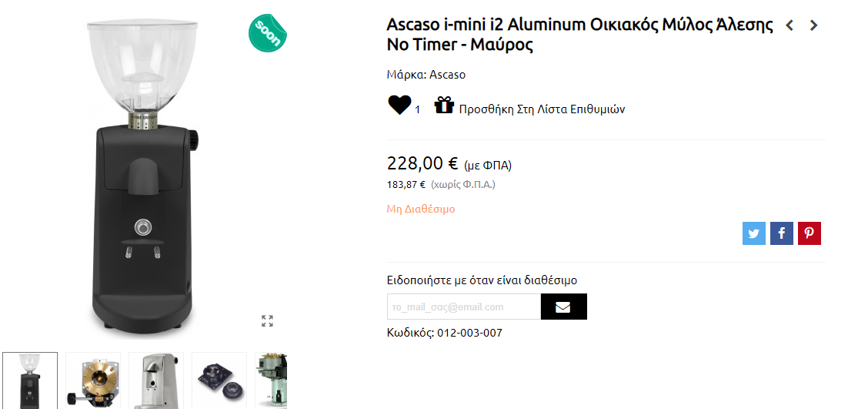Select thumbnail of silver grinder body
Viewport: 868px width, 409px height.
coord(156,381)
